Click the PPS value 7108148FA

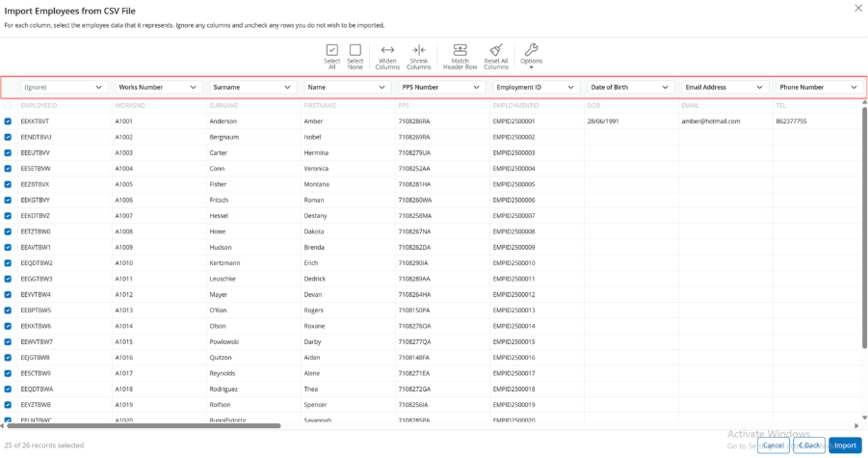[414, 358]
